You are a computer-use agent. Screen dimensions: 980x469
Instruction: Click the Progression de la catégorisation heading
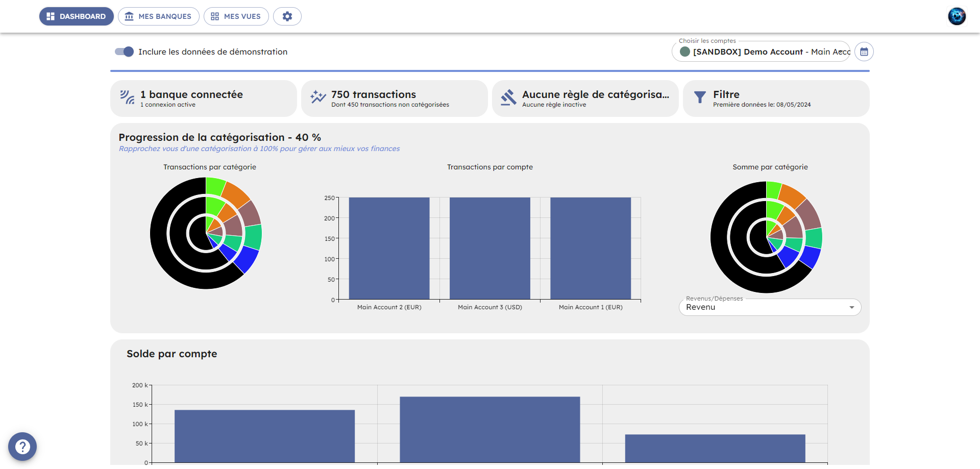pos(220,137)
